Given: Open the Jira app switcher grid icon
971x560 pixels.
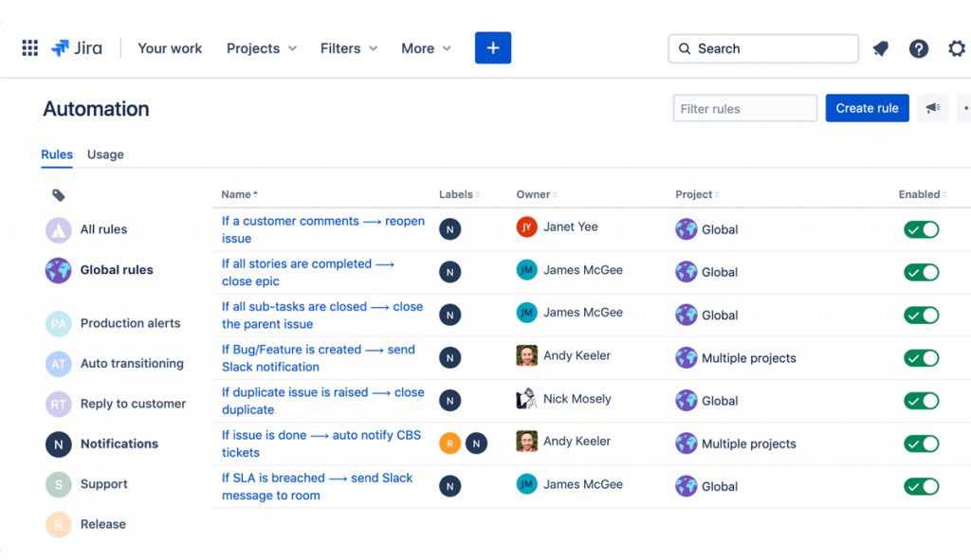Looking at the screenshot, I should 29,47.
